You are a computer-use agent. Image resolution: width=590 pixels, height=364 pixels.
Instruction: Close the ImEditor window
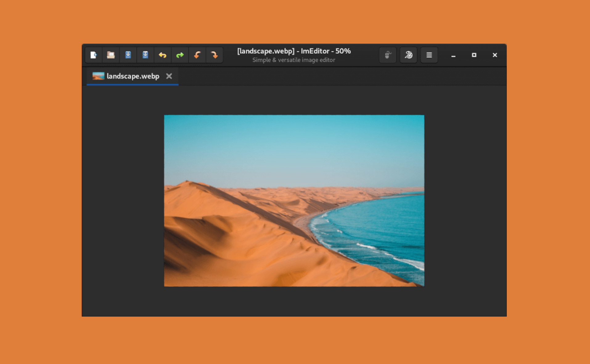pyautogui.click(x=495, y=55)
